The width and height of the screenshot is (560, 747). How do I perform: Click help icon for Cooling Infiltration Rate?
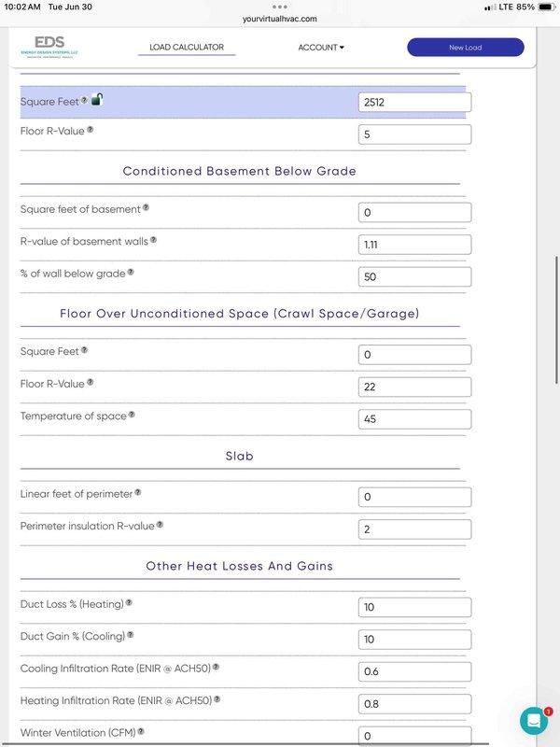tap(216, 667)
